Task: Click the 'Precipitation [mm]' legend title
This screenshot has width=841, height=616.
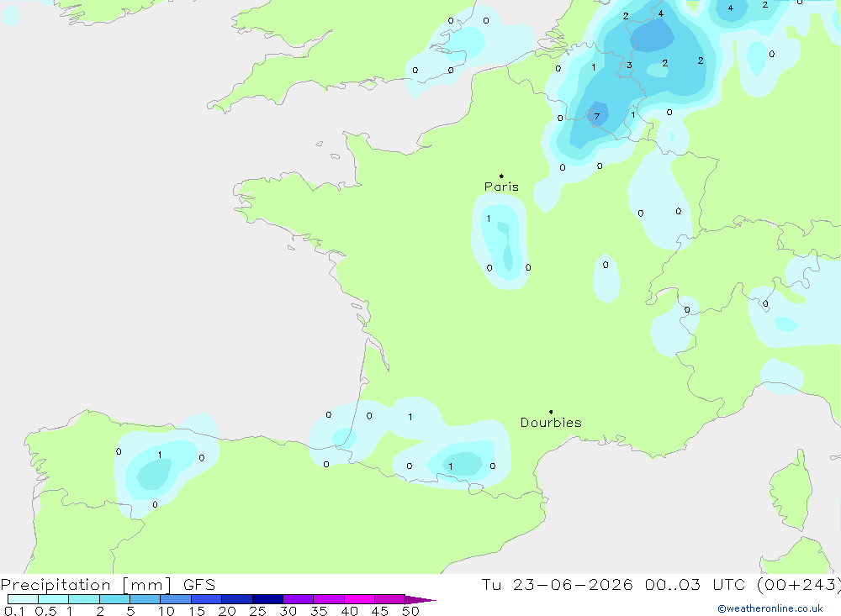Action: (86, 584)
